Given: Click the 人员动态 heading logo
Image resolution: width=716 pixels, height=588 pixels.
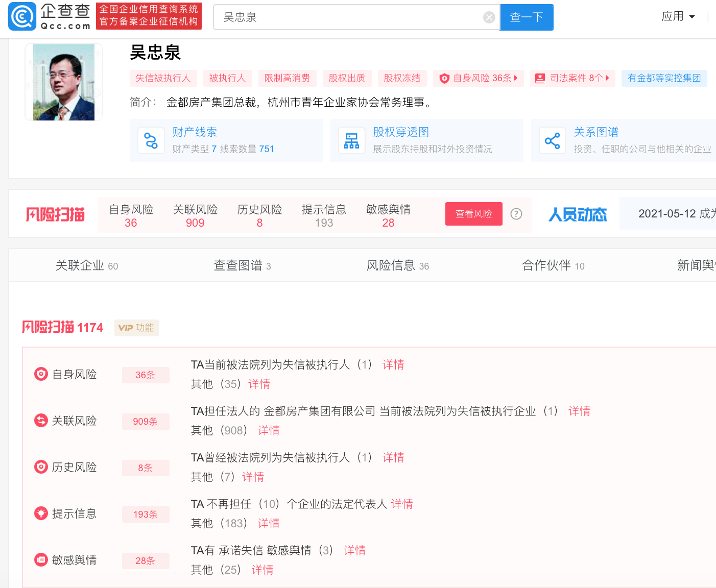Looking at the screenshot, I should [x=578, y=214].
